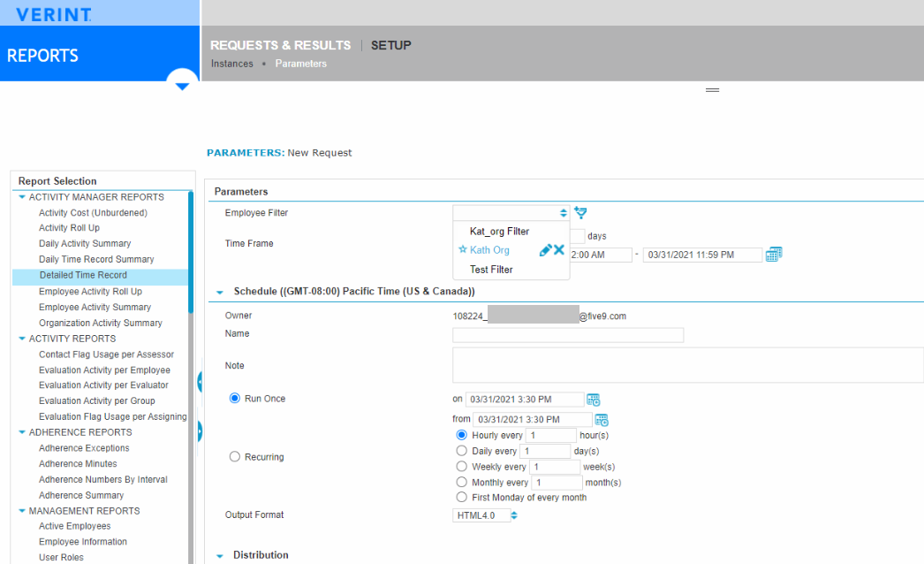Open the employee filter manager icon
Viewport: 924px width, 564px height.
pos(580,213)
